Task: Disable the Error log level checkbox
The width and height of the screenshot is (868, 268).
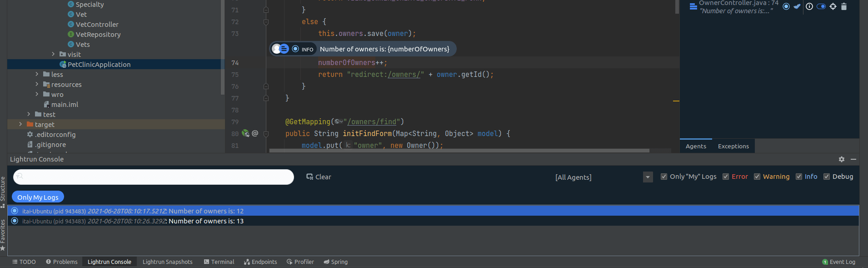Action: click(x=726, y=177)
